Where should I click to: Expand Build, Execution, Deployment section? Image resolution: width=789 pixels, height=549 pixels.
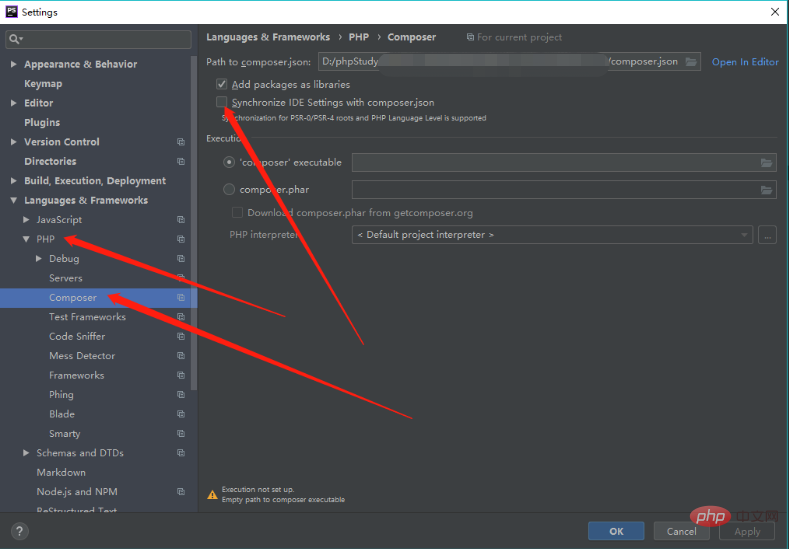[x=14, y=181]
